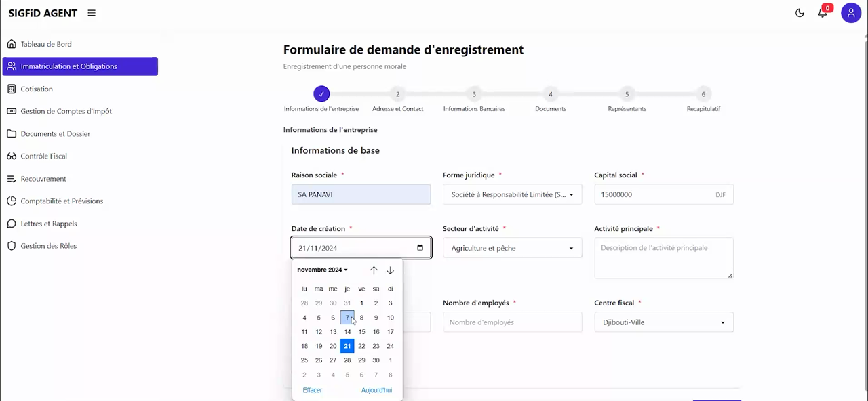Click the Effacer link in calendar
The width and height of the screenshot is (868, 401).
click(x=313, y=390)
